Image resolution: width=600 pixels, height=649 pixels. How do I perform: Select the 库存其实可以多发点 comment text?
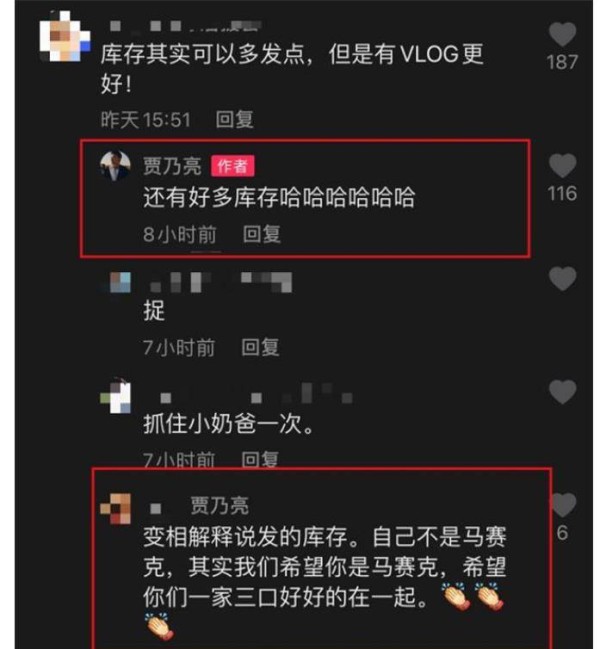[292, 69]
